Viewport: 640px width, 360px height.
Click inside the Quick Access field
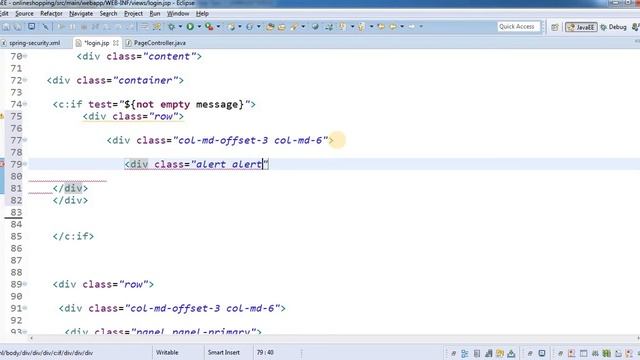518,27
